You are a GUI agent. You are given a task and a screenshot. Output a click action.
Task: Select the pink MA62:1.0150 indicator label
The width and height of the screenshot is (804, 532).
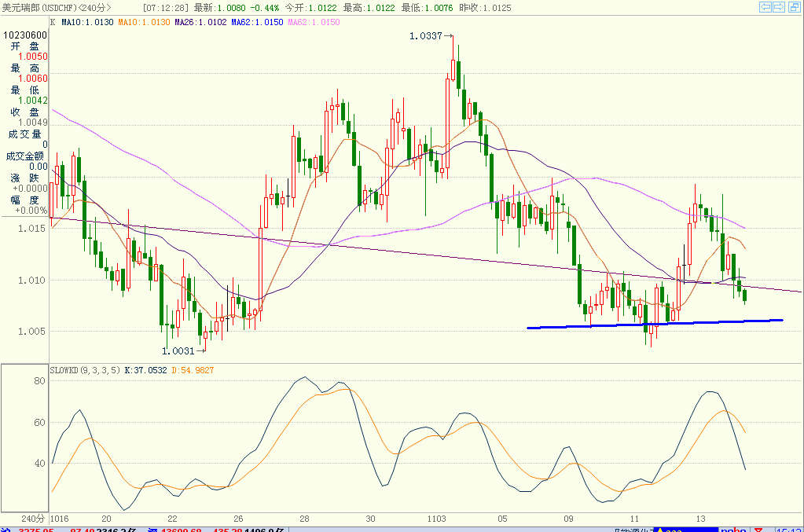[x=314, y=22]
